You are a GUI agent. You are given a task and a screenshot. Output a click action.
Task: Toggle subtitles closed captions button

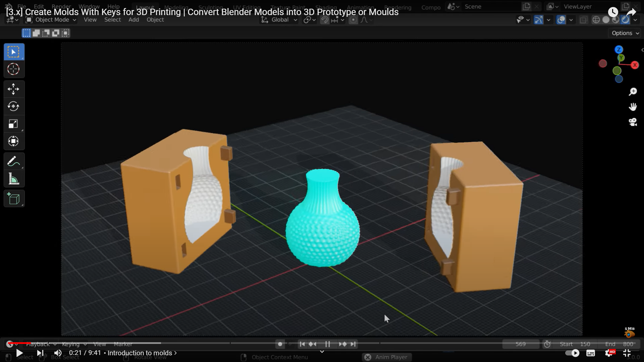[591, 353]
